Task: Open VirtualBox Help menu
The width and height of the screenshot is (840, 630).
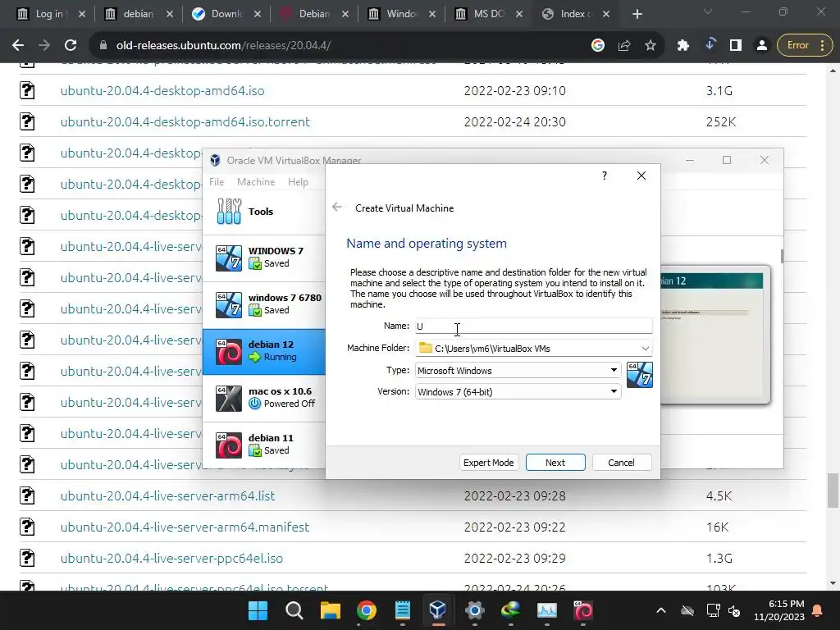Action: [x=298, y=182]
